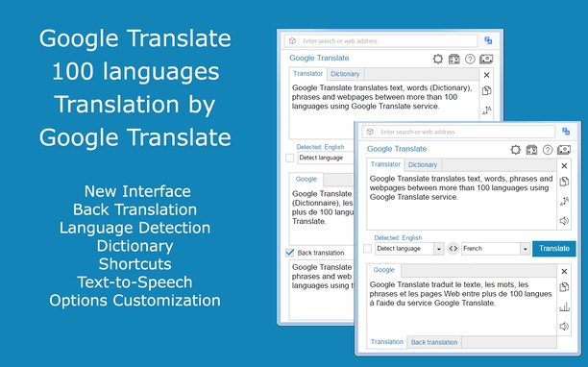This screenshot has width=588, height=367.
Task: Swap languages with the <> button
Action: click(453, 248)
